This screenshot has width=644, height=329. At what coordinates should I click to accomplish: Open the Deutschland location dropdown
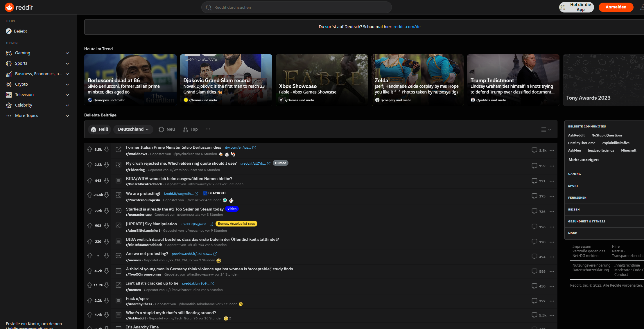click(x=133, y=129)
